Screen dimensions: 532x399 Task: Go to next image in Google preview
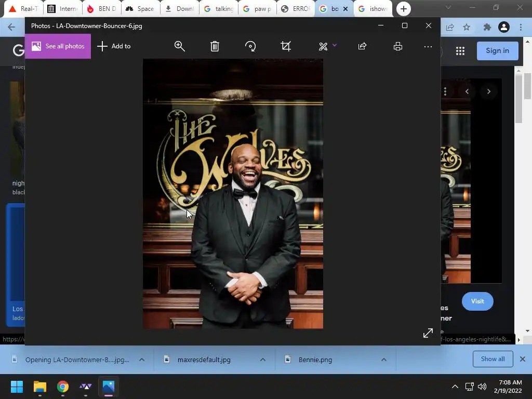pos(488,91)
